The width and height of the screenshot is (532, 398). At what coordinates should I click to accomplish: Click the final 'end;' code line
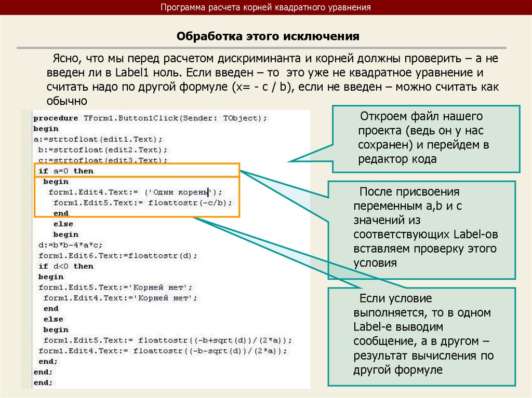[x=43, y=383]
